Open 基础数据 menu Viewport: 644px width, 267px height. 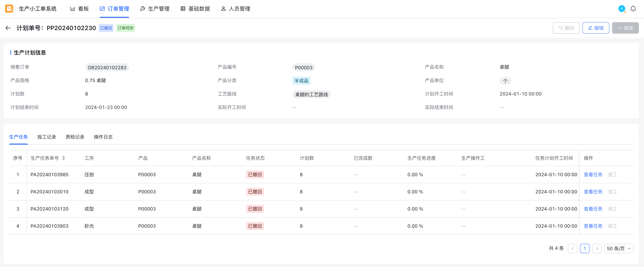click(195, 9)
